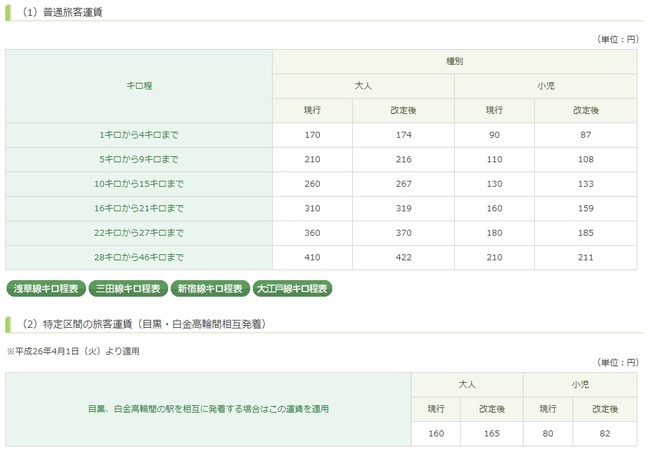Click 小児 header in the first table
This screenshot has height=451, width=650.
pyautogui.click(x=546, y=86)
